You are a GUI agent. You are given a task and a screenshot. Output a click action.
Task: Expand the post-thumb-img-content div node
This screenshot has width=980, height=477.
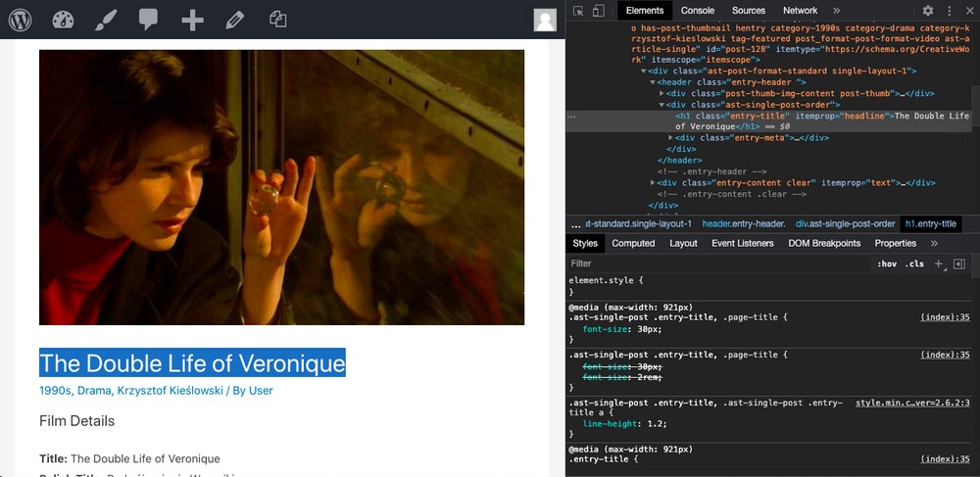pos(661,94)
